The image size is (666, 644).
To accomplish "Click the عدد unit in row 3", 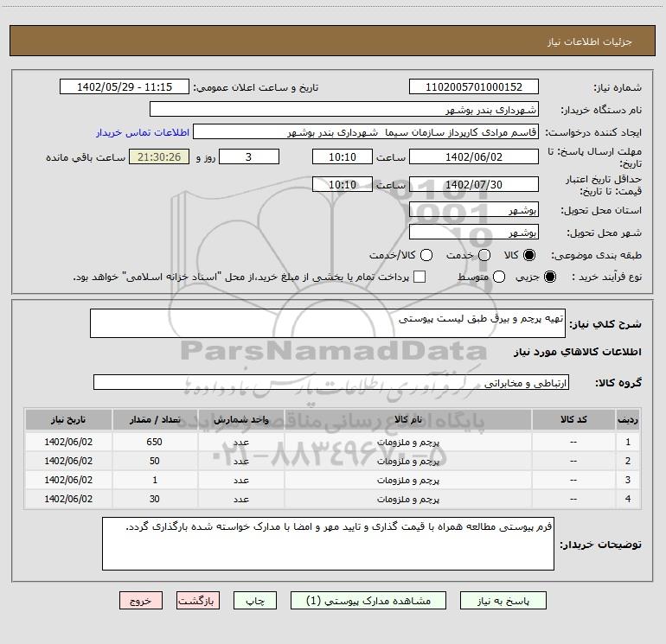I will [x=240, y=480].
